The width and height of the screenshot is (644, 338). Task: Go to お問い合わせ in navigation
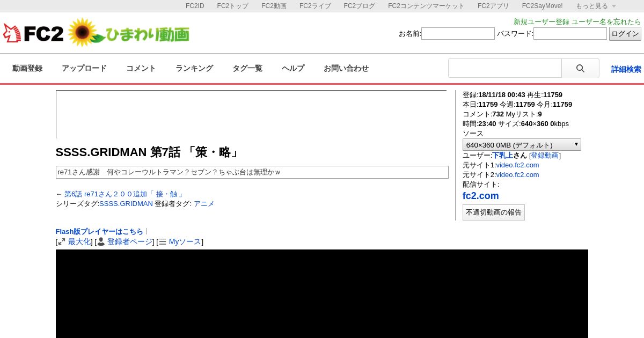346,68
